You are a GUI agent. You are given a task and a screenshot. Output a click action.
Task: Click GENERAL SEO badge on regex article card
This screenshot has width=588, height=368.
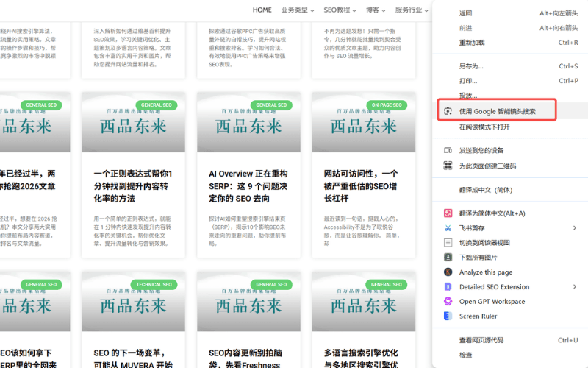pyautogui.click(x=156, y=105)
